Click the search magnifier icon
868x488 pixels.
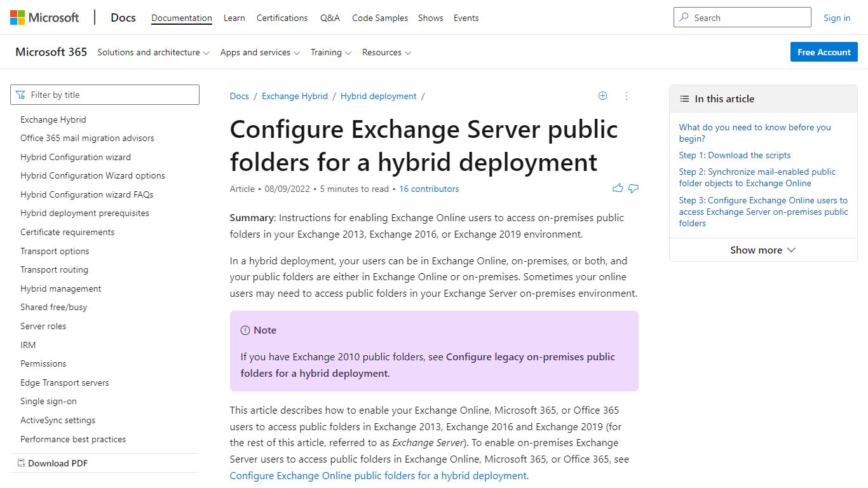click(684, 18)
